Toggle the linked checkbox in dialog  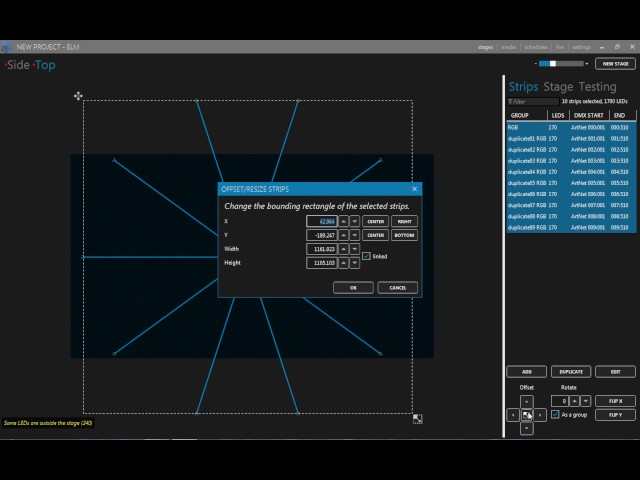(x=367, y=256)
